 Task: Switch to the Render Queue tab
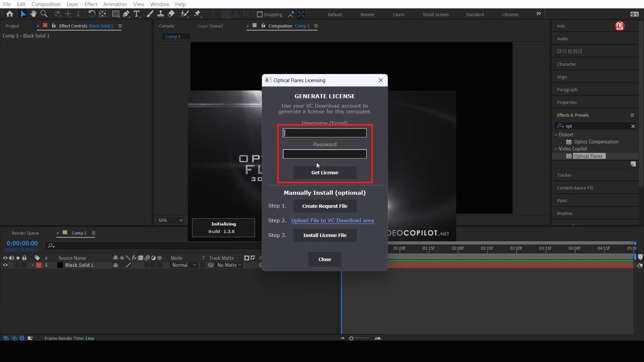click(25, 233)
